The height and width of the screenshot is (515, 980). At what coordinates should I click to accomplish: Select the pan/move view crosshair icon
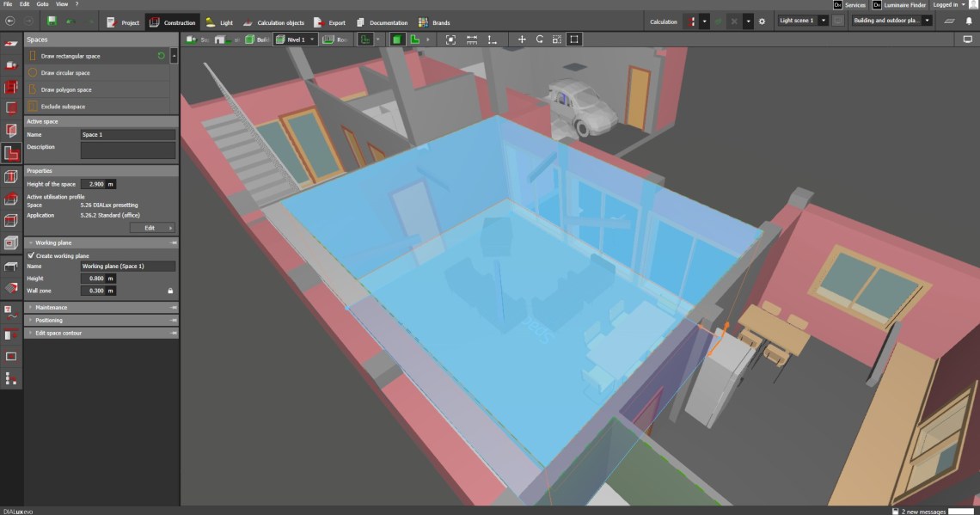(521, 40)
